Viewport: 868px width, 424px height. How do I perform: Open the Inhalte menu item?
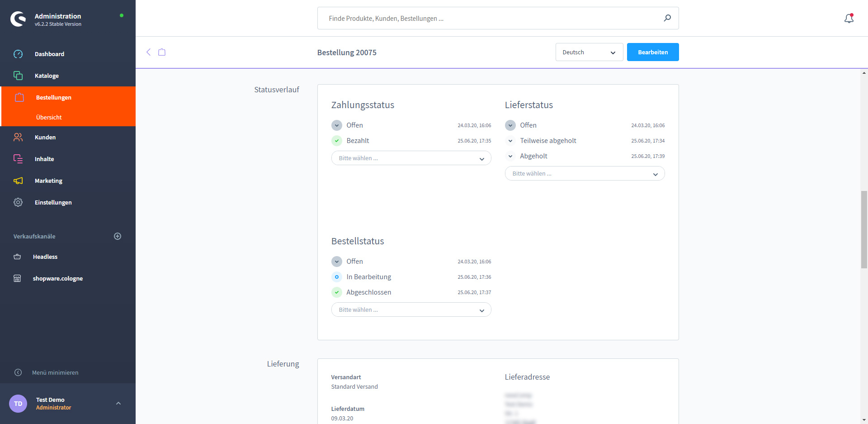coord(68,159)
